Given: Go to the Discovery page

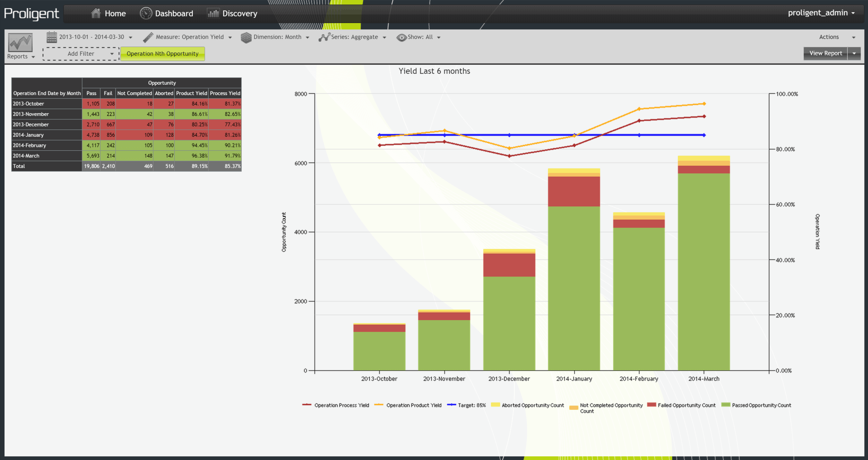Looking at the screenshot, I should 239,14.
